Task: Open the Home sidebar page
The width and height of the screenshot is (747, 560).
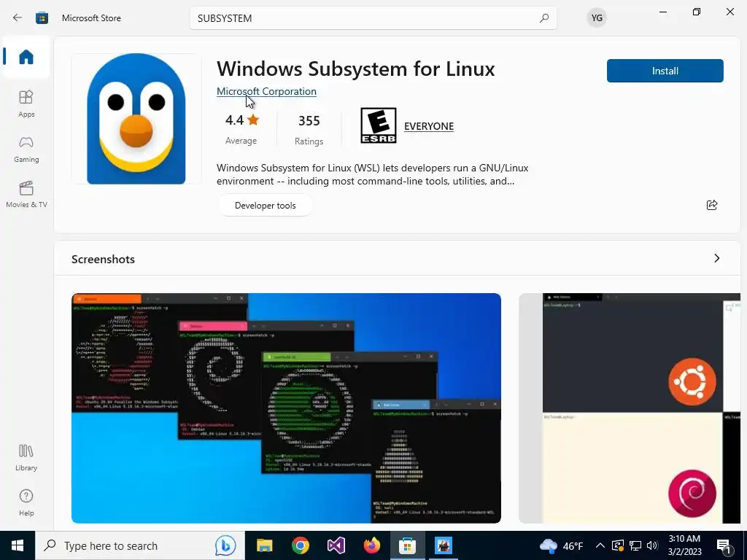Action: point(26,57)
